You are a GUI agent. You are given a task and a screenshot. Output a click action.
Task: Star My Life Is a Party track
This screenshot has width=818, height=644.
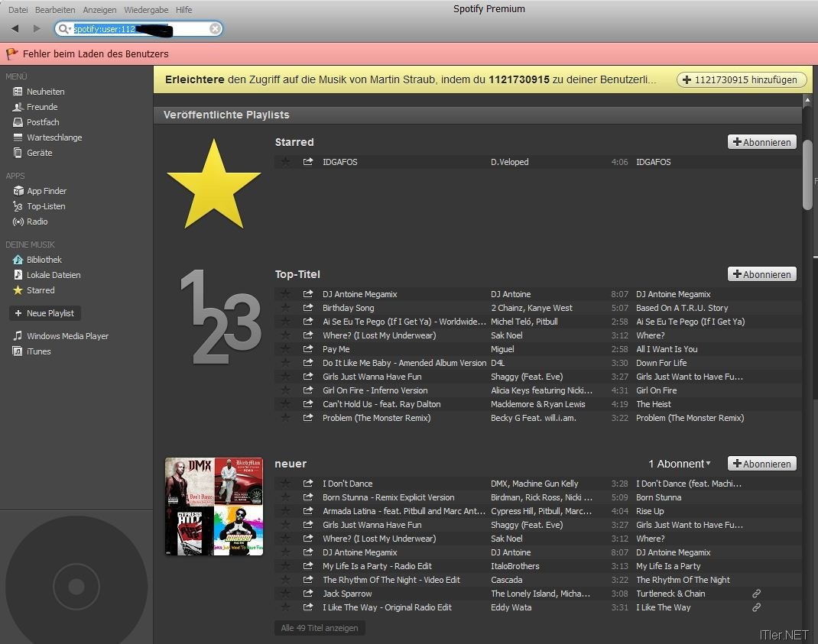click(285, 566)
